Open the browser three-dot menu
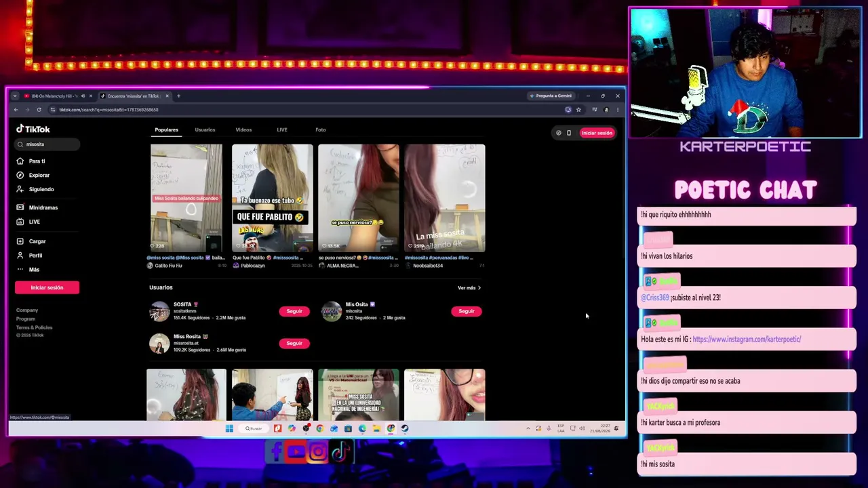 (617, 110)
